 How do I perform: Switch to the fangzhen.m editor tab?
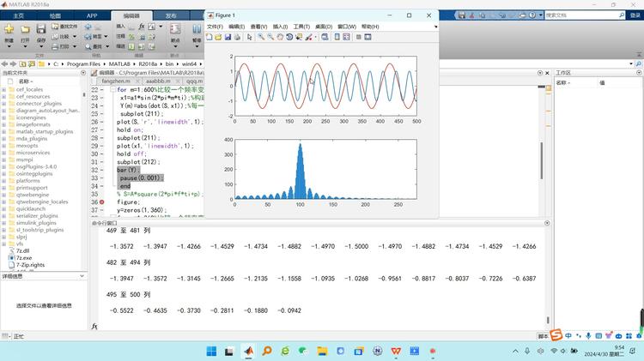116,81
